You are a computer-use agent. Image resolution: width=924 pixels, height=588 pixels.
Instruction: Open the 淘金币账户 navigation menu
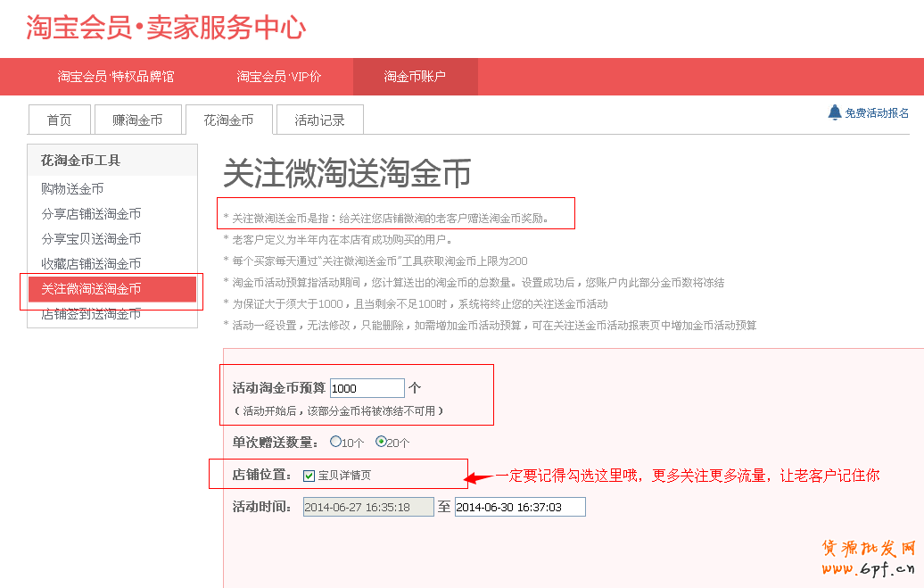416,78
